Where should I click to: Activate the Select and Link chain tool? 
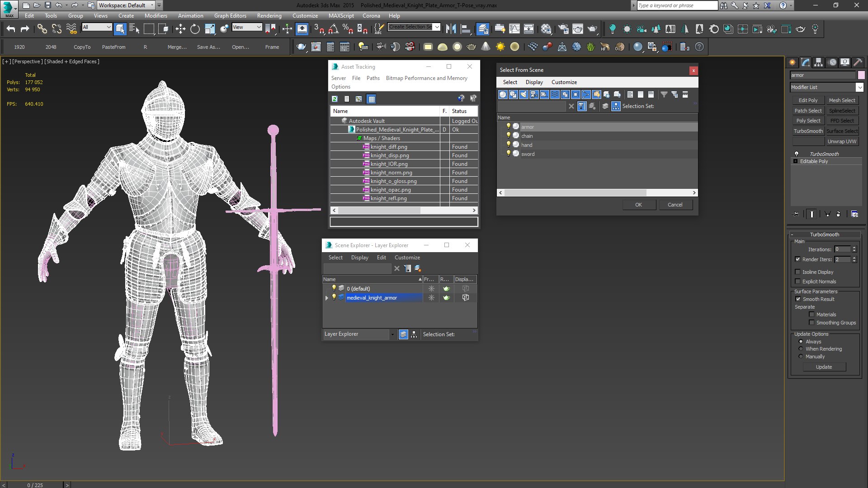coord(42,29)
